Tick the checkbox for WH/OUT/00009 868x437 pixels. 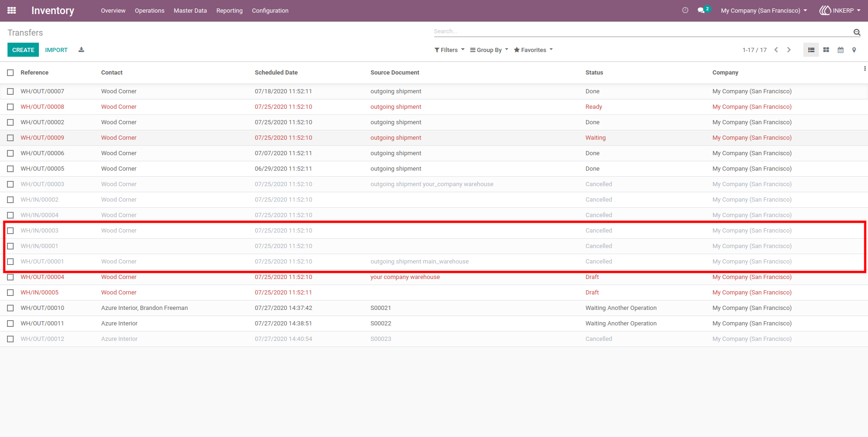pos(10,138)
